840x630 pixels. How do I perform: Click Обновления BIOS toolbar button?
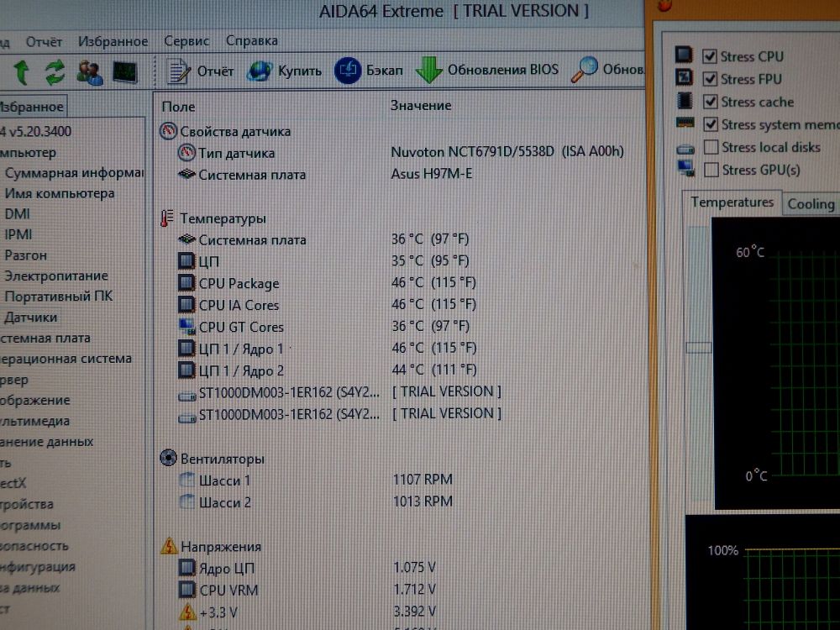[487, 70]
